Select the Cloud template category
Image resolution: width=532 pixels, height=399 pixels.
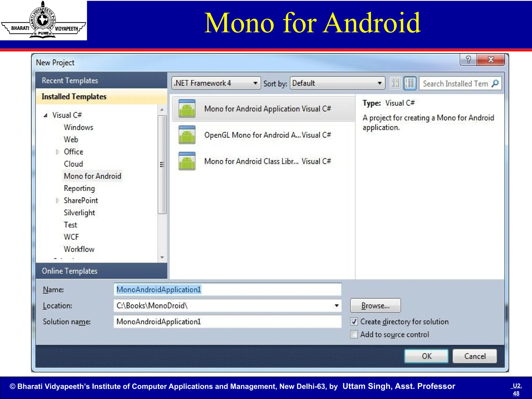click(x=73, y=164)
